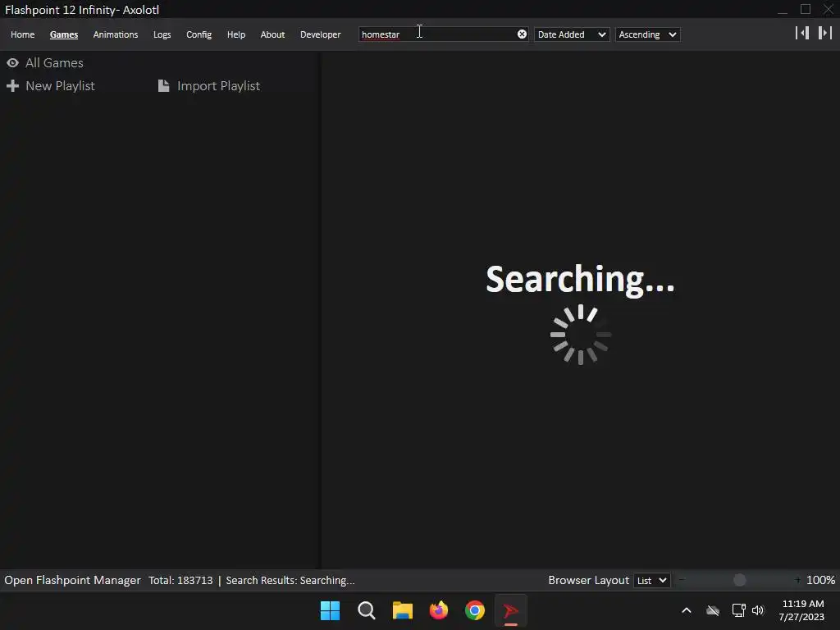Open File Explorer from taskbar
Image resolution: width=840 pixels, height=630 pixels.
pyautogui.click(x=402, y=610)
